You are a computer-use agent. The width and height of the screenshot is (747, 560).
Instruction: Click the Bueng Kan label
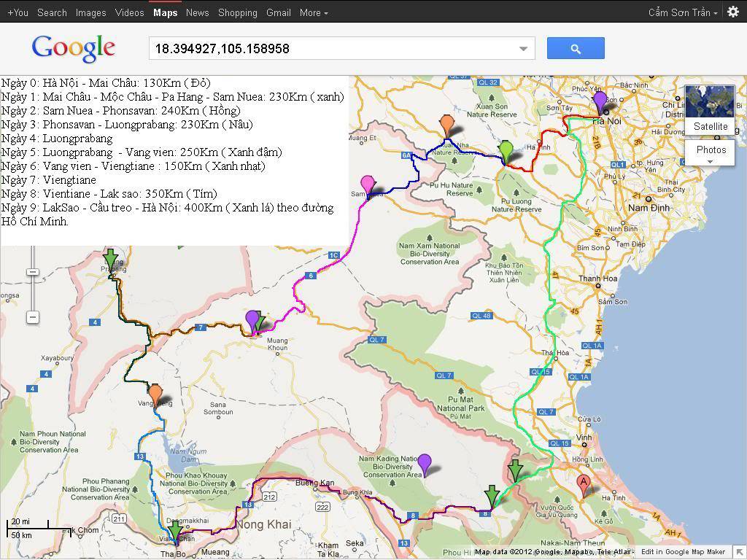314,483
